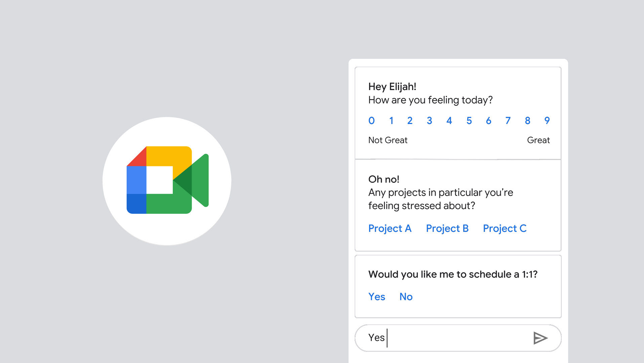
Task: Click 'Would you like me to schedule a 1:1?'
Action: click(x=453, y=274)
